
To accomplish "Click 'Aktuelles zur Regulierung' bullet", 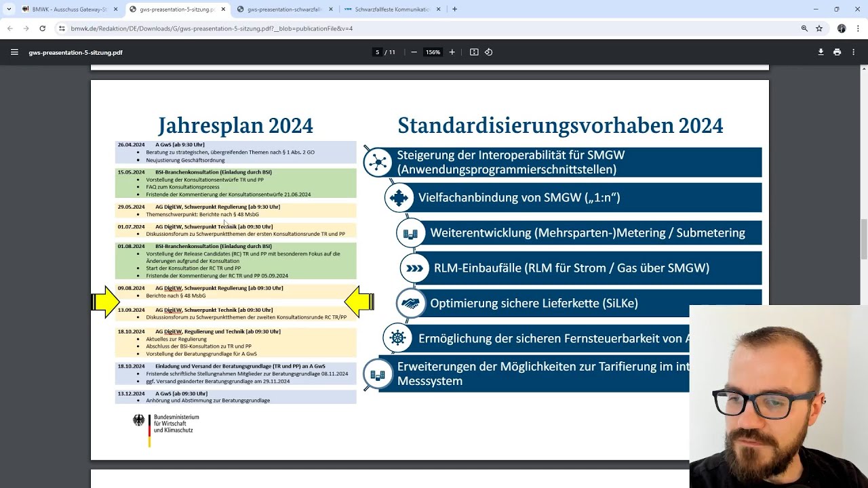I will click(176, 339).
